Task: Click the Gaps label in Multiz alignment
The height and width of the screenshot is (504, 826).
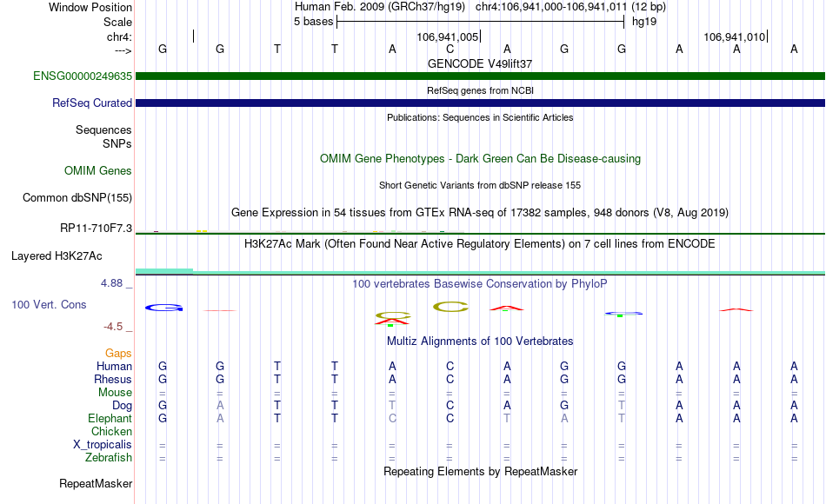Action: [x=118, y=353]
